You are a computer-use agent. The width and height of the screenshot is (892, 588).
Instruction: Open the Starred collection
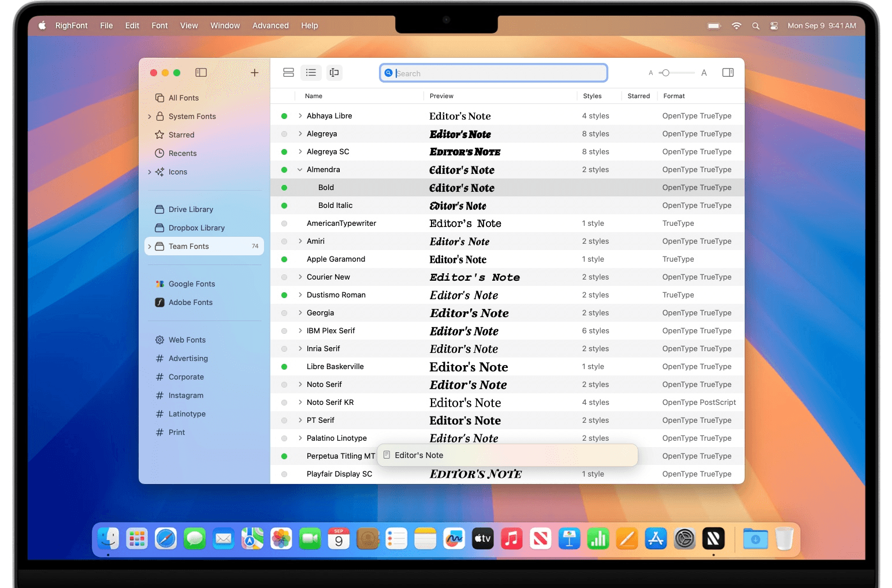point(174,135)
